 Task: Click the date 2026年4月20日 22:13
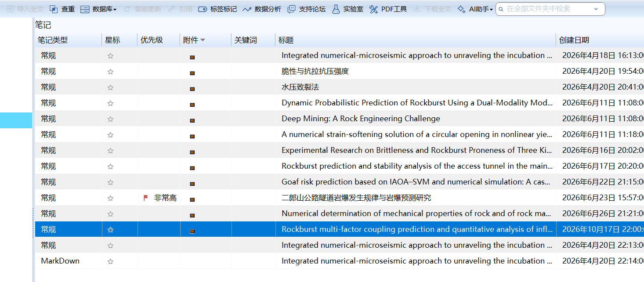coord(603,246)
